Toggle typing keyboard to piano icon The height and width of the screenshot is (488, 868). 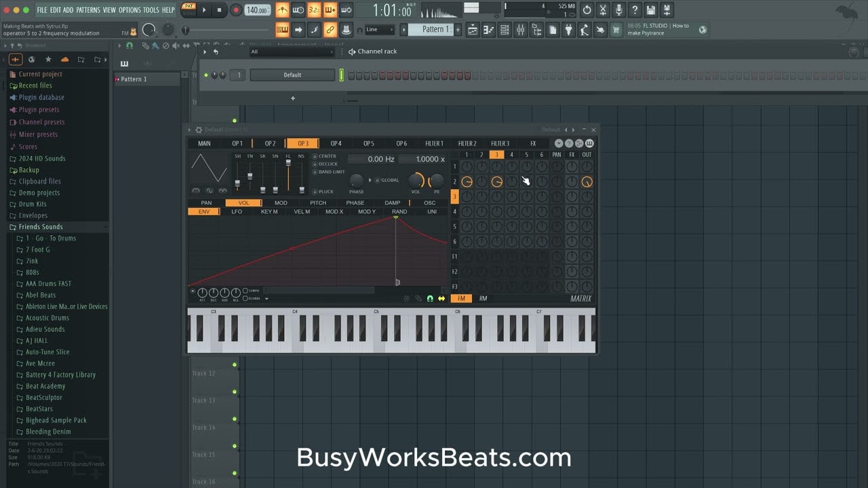click(282, 30)
